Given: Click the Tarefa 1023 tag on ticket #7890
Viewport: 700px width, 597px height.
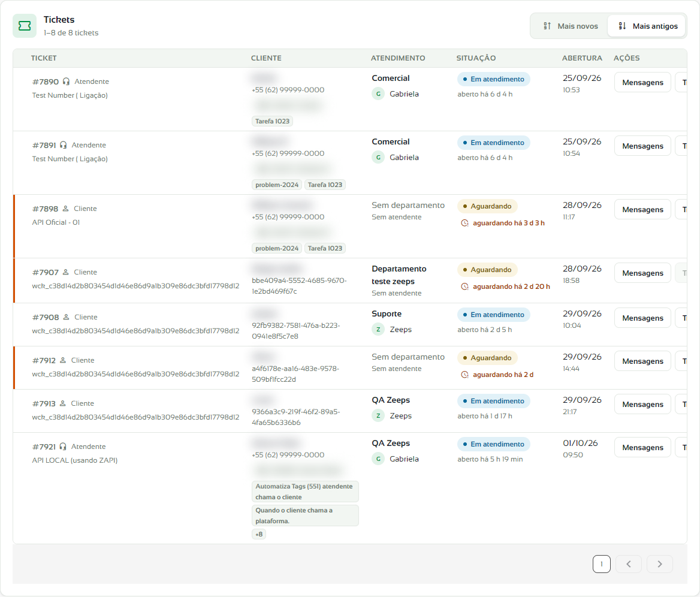Looking at the screenshot, I should point(272,121).
